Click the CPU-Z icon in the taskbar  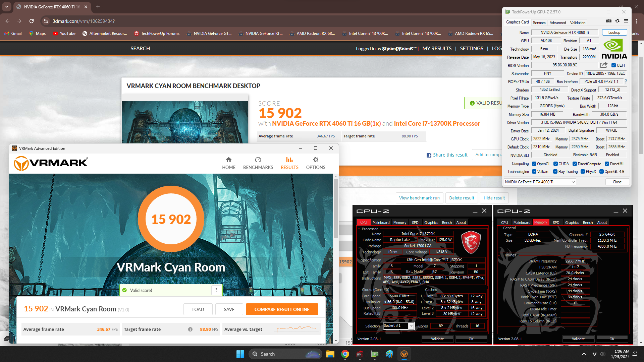click(x=360, y=354)
